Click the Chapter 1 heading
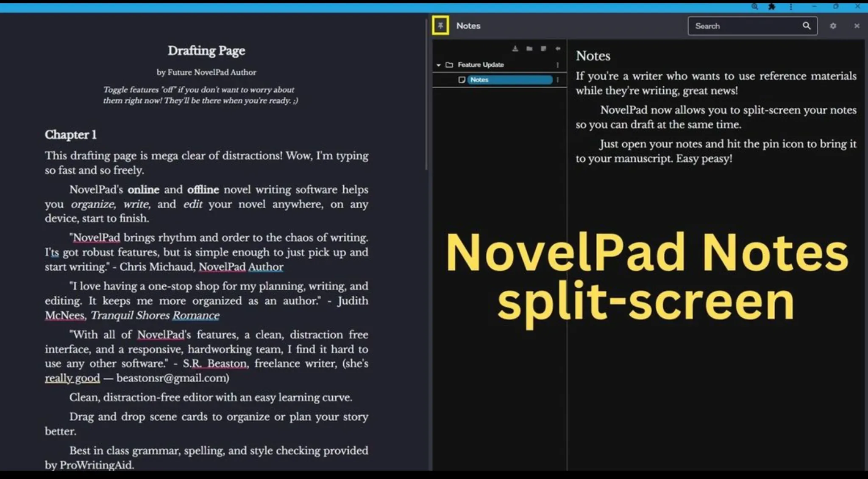Screen dimensions: 868x479 click(x=70, y=134)
